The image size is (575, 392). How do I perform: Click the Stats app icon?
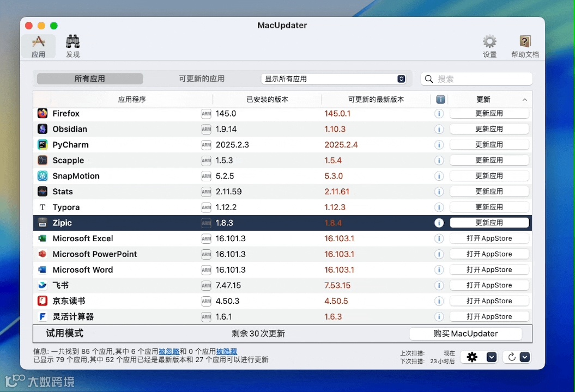[43, 192]
